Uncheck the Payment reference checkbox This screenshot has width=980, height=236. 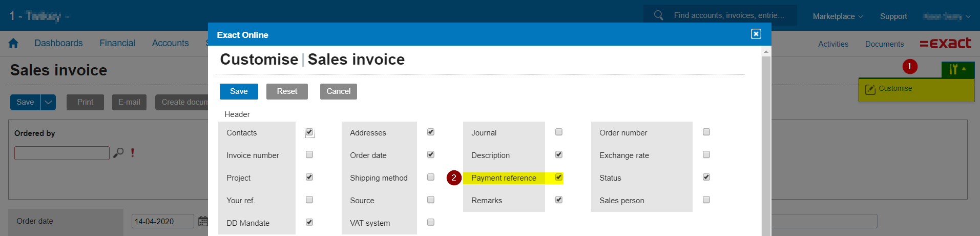click(x=559, y=178)
